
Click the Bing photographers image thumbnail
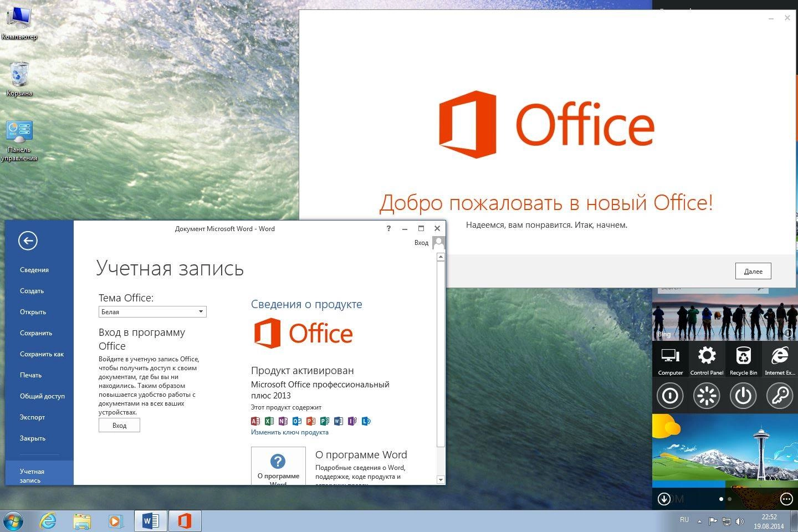click(725, 318)
